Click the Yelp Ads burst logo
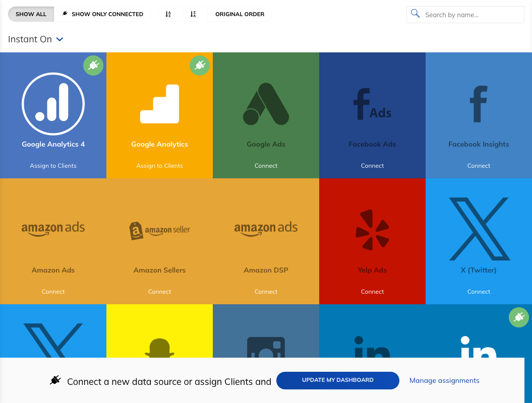This screenshot has width=532, height=403. (x=372, y=230)
